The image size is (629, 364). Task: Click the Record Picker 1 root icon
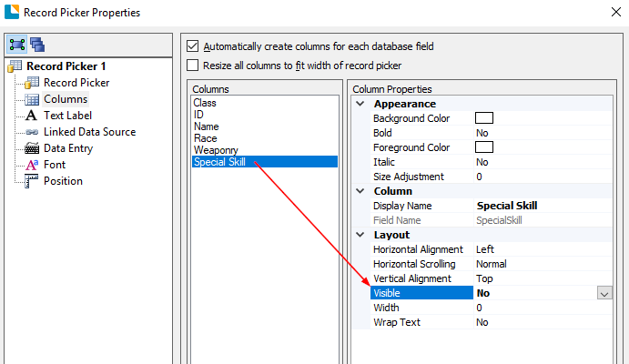click(x=15, y=66)
